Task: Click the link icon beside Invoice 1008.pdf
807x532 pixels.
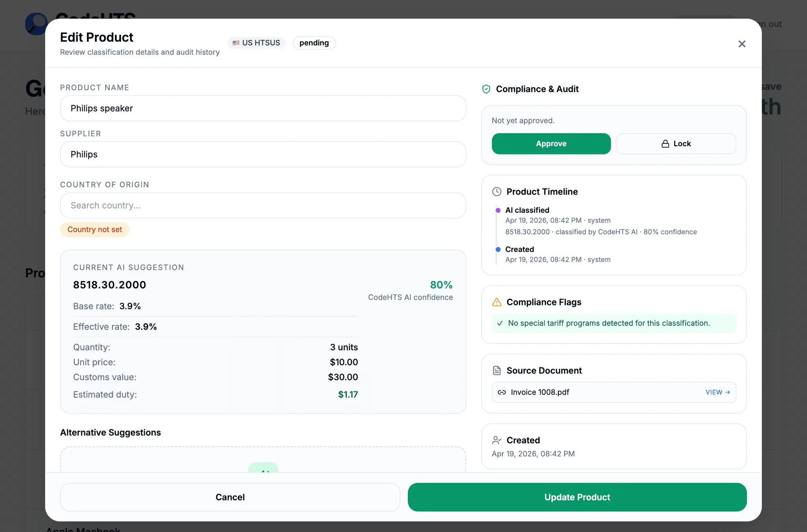Action: pos(502,392)
